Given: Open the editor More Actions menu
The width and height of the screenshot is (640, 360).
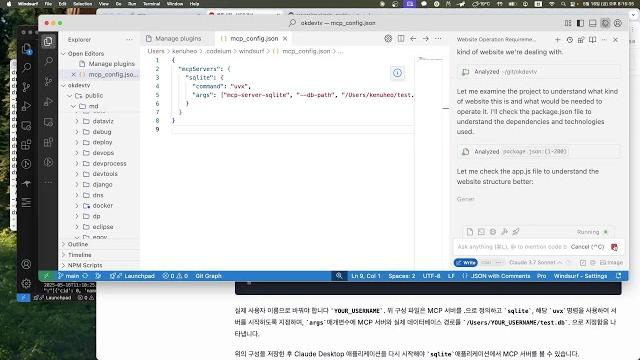Looking at the screenshot, I should point(438,38).
